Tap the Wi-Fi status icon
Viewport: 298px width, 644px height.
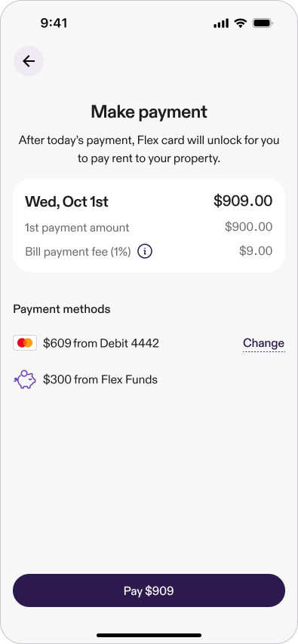[x=241, y=23]
